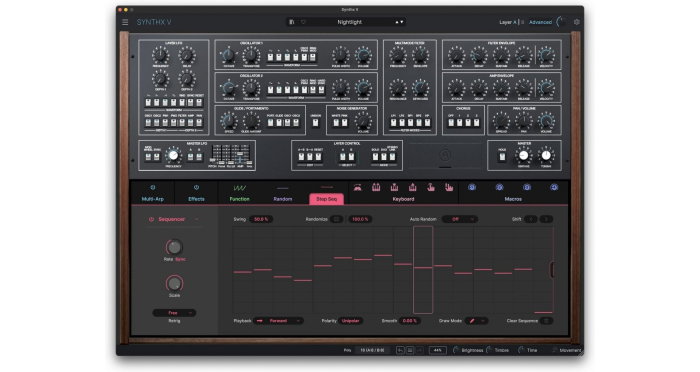The height and width of the screenshot is (372, 700).
Task: Toggle the Layer Control Reset switch
Action: (319, 156)
